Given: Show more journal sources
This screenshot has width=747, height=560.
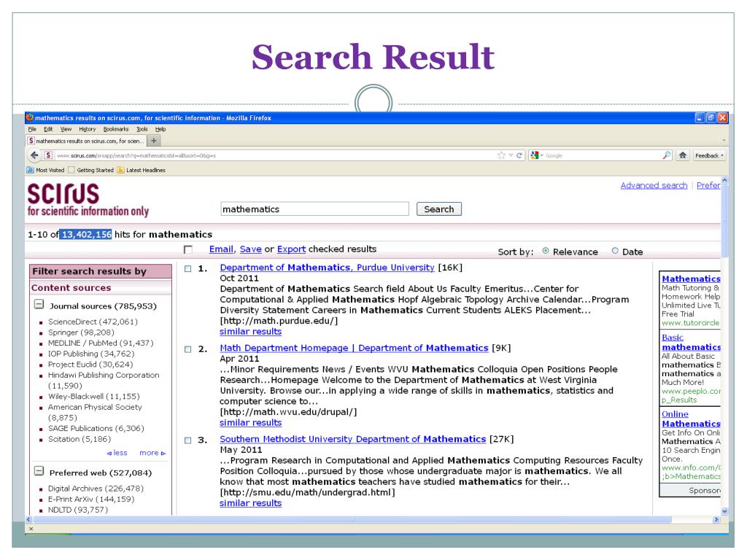Looking at the screenshot, I should click(152, 453).
